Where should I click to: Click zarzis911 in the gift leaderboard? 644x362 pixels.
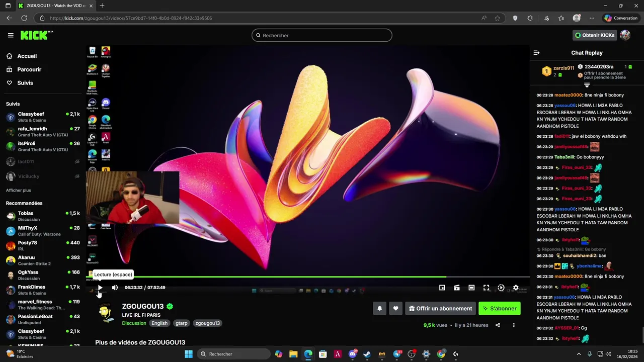coord(563,68)
